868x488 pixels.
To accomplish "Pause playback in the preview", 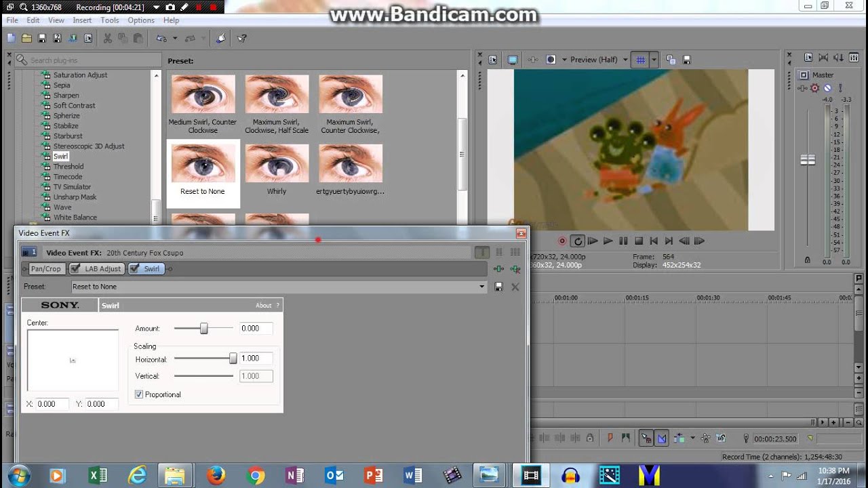I will [x=623, y=241].
